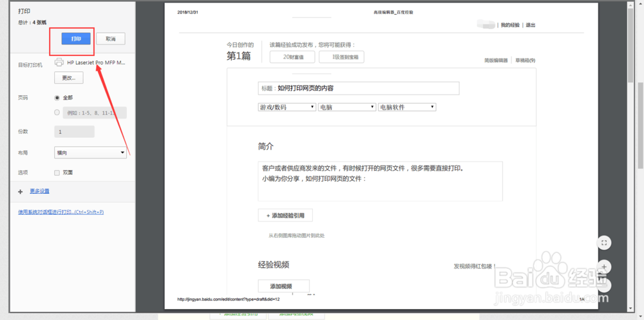The width and height of the screenshot is (644, 320).
Task: Click the scrollbar up arrow
Action: coord(630,4)
